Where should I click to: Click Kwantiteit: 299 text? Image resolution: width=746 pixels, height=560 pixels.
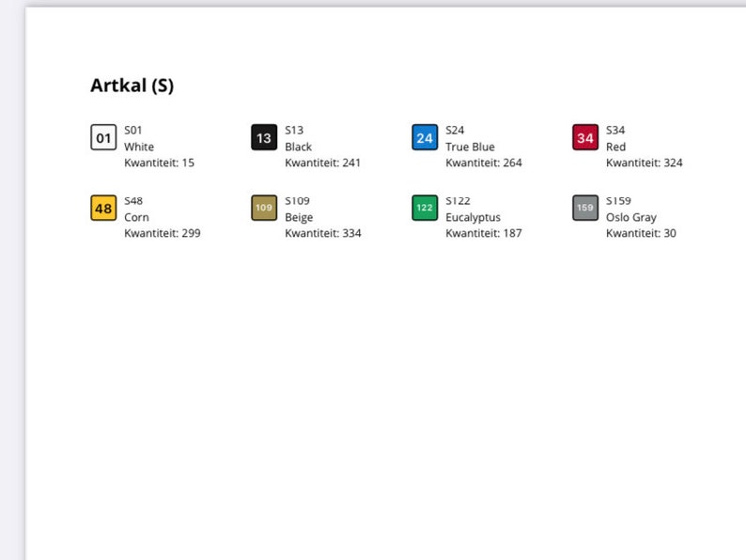[x=163, y=233]
